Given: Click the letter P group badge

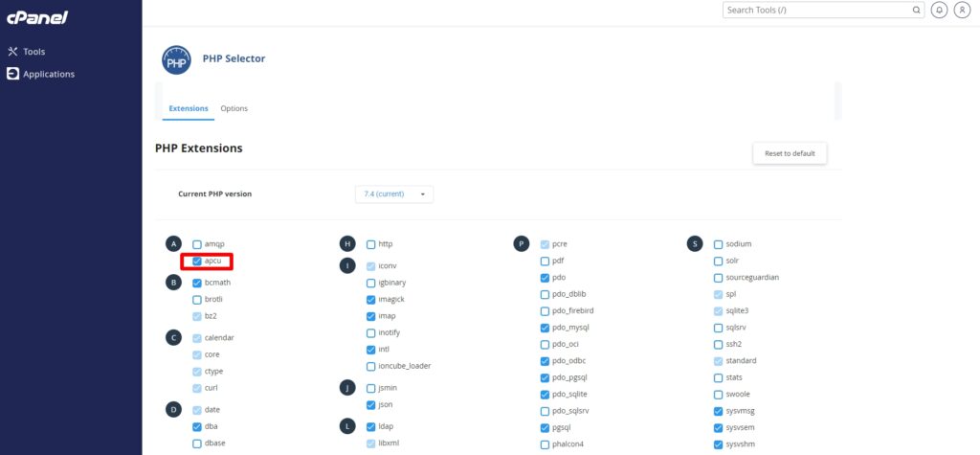Looking at the screenshot, I should click(522, 244).
